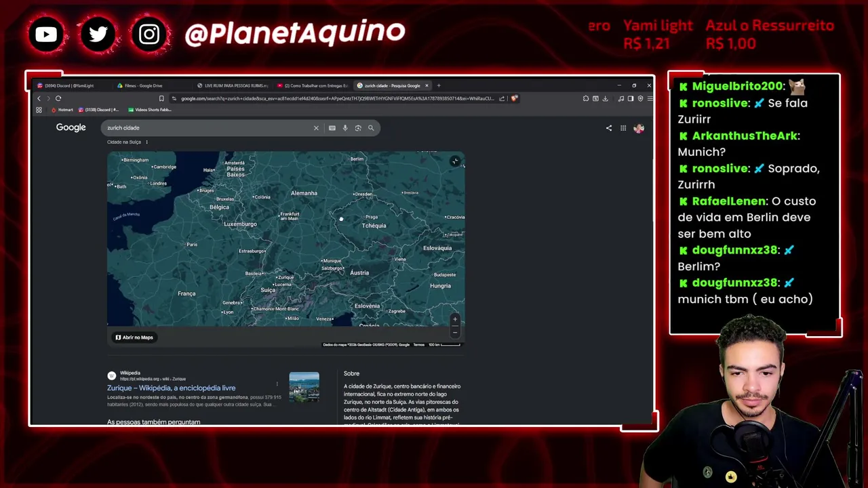Open the Google apps grid
868x488 pixels.
[623, 127]
